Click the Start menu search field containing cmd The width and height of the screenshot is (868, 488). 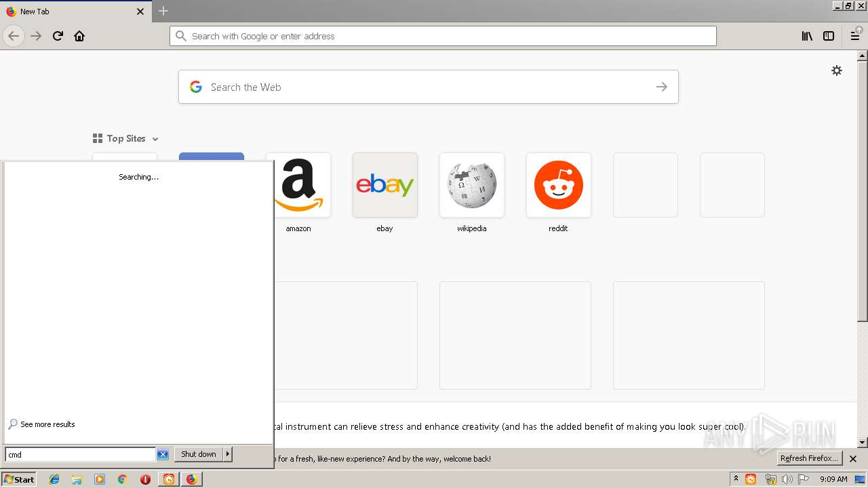80,454
